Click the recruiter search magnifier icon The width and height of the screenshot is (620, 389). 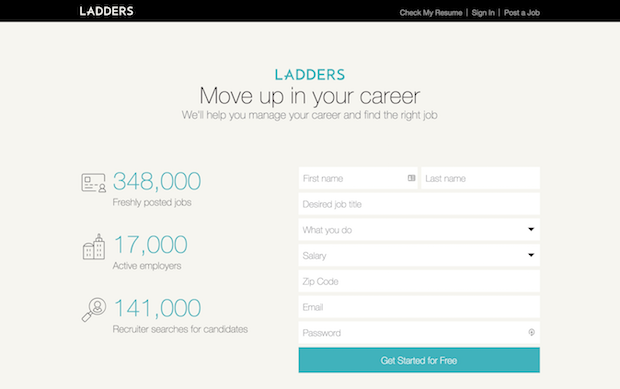coord(94,310)
